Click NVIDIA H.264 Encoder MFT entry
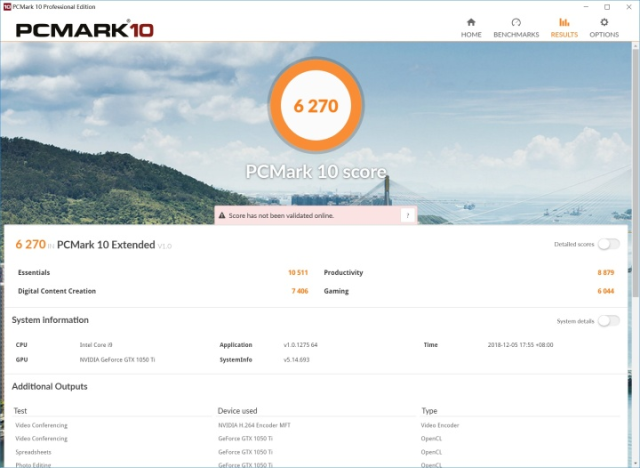The width and height of the screenshot is (640, 468). (x=254, y=425)
